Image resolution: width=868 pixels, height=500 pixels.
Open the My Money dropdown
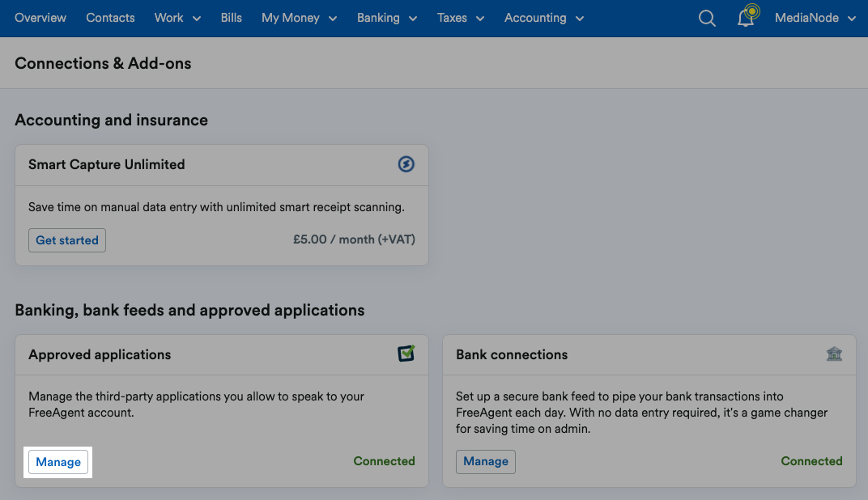298,18
